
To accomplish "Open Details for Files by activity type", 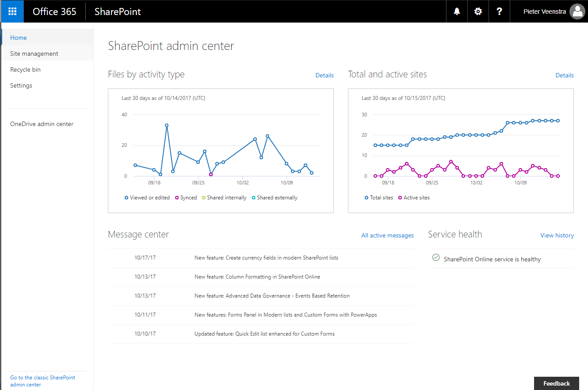I will [x=325, y=75].
